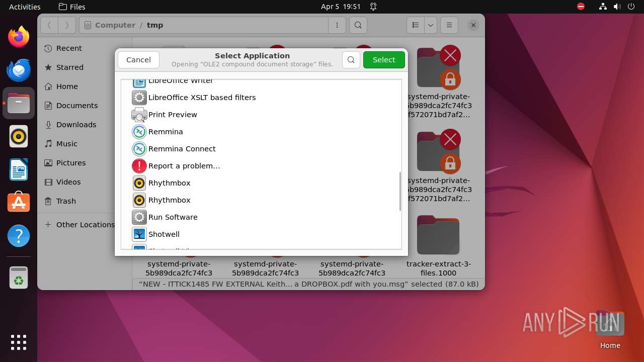
Task: Open Pictures folder in sidebar
Action: 71,163
